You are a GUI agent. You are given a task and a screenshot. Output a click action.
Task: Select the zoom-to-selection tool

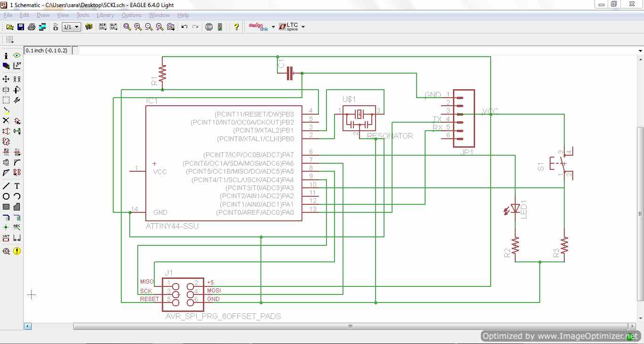pos(170,27)
